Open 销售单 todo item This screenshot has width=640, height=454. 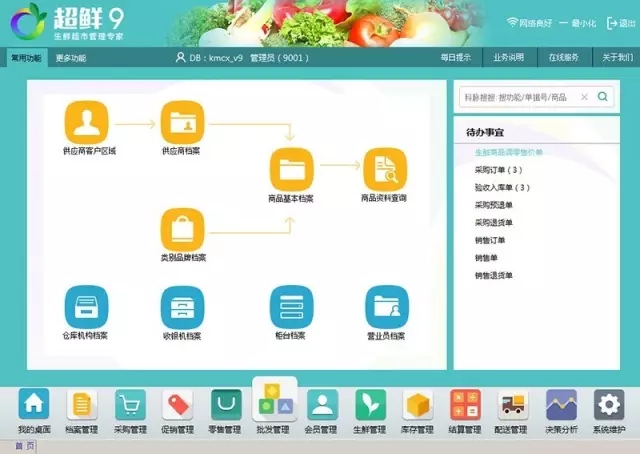point(486,258)
